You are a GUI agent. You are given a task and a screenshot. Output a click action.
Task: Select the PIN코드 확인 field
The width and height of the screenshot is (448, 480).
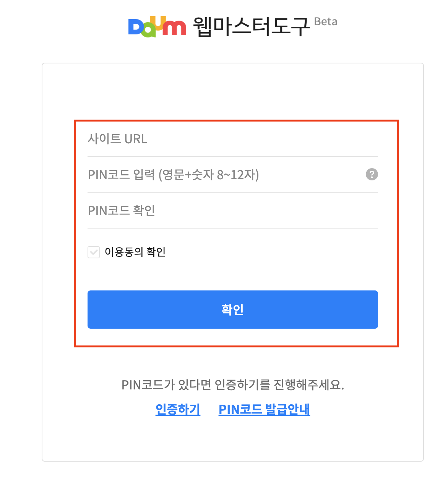coord(232,211)
